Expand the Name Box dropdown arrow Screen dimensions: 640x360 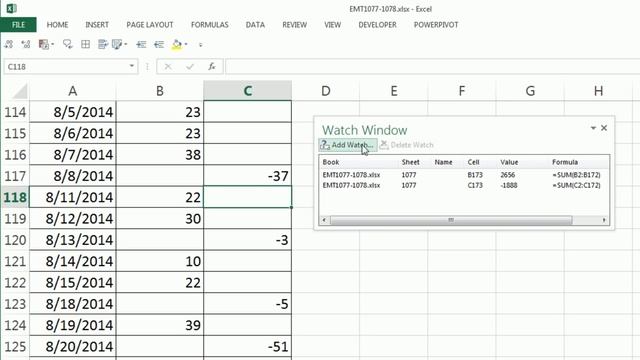coord(131,66)
